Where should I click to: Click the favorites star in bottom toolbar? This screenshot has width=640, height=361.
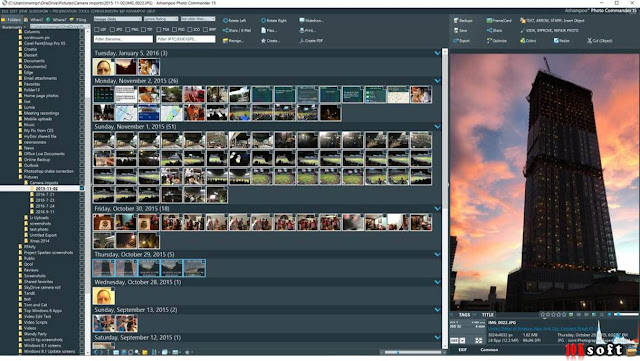point(187,352)
